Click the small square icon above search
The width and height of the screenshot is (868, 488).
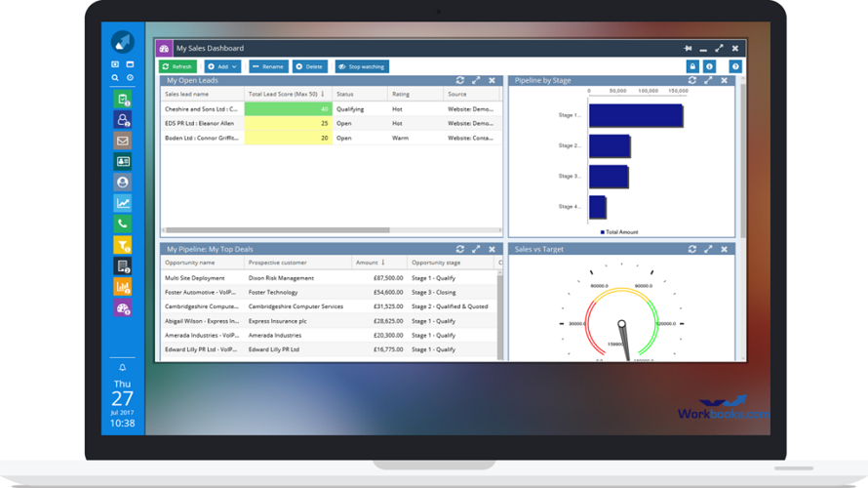pyautogui.click(x=115, y=64)
